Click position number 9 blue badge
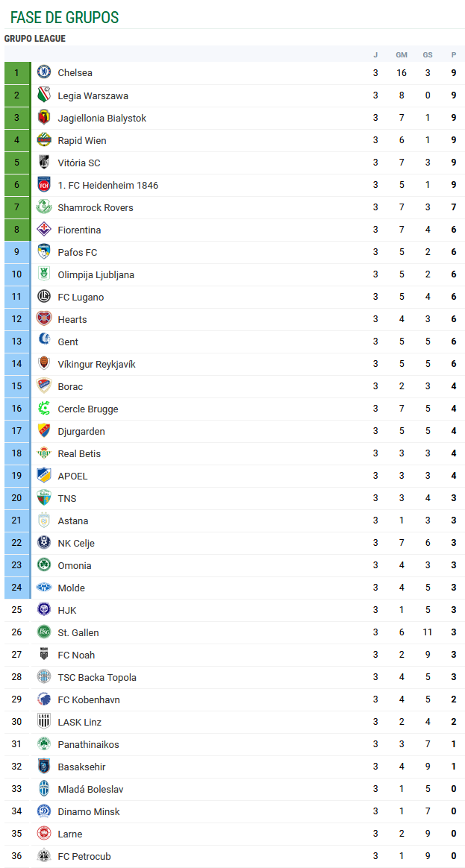Screen dimensions: 465x868 click(x=16, y=252)
